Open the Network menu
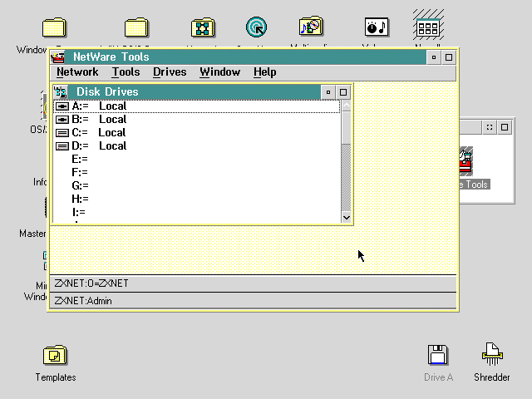Image resolution: width=532 pixels, height=399 pixels. pos(77,72)
